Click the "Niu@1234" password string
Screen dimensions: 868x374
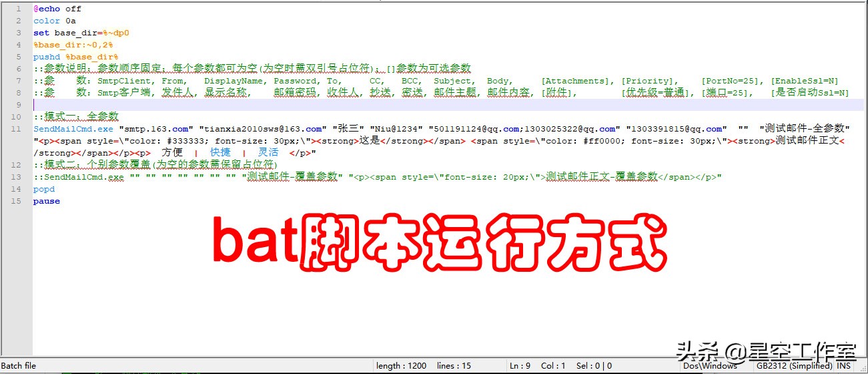[x=397, y=129]
